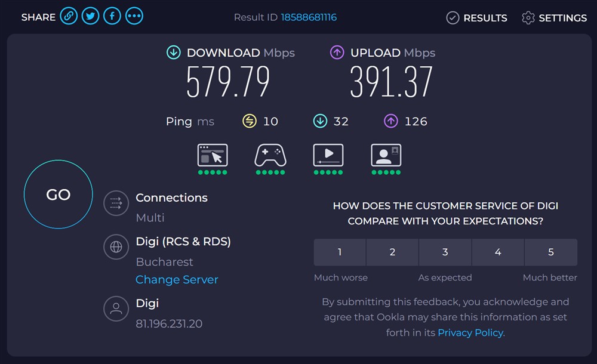Click the download Mbps arrow icon

pyautogui.click(x=173, y=53)
